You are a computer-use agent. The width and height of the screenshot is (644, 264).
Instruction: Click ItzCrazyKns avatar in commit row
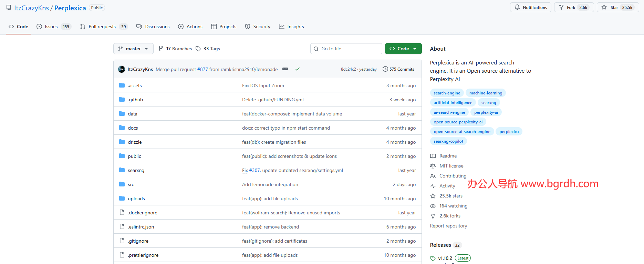122,69
